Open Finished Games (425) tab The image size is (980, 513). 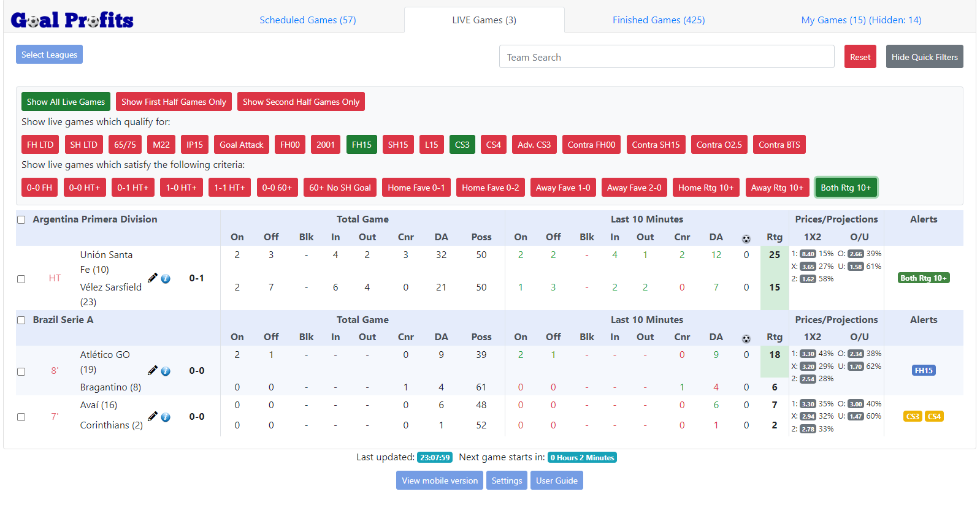coord(659,20)
